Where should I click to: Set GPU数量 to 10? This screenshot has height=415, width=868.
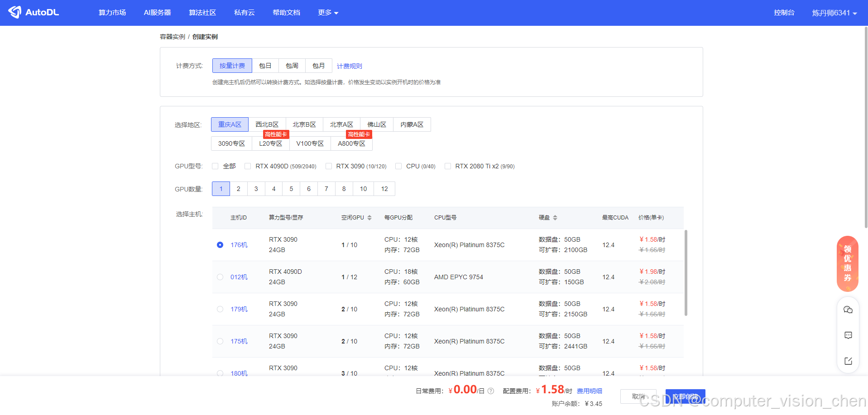point(364,189)
